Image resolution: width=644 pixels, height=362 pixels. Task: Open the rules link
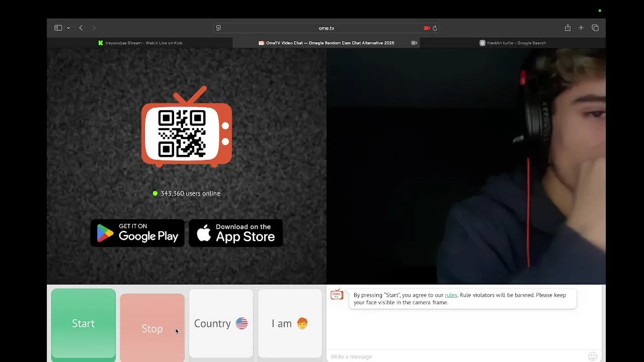tap(451, 295)
